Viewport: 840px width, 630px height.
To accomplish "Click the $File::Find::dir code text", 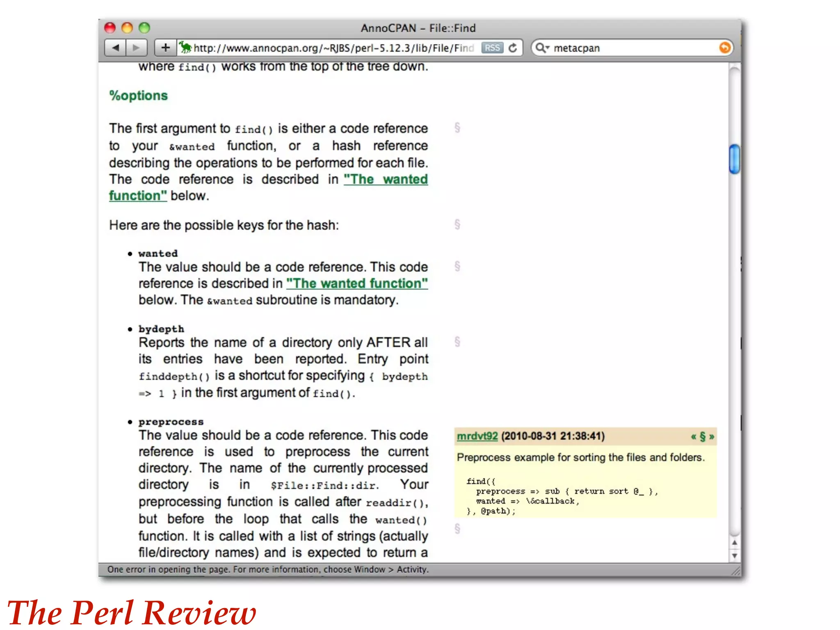I will point(324,486).
